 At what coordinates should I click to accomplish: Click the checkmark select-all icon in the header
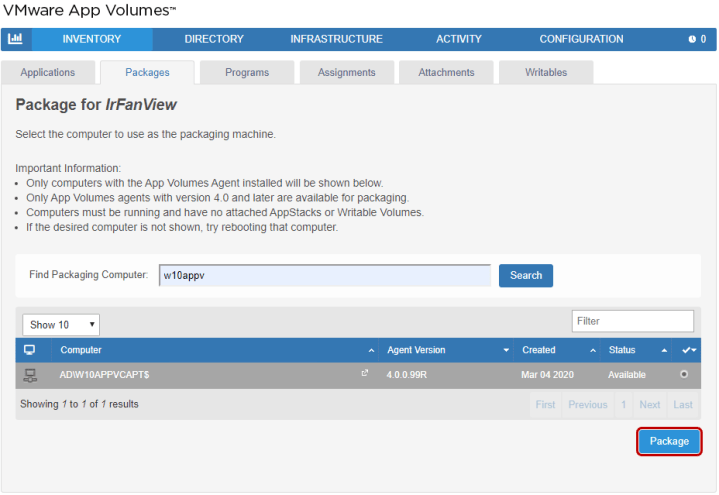689,350
